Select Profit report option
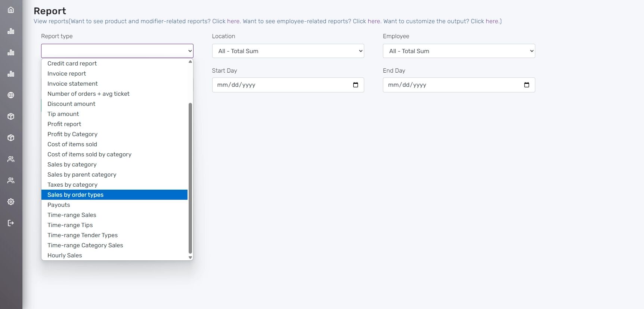 (114, 124)
